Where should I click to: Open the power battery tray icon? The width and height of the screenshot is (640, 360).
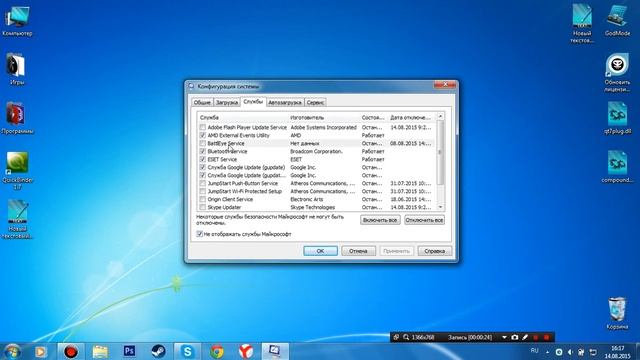(581, 352)
